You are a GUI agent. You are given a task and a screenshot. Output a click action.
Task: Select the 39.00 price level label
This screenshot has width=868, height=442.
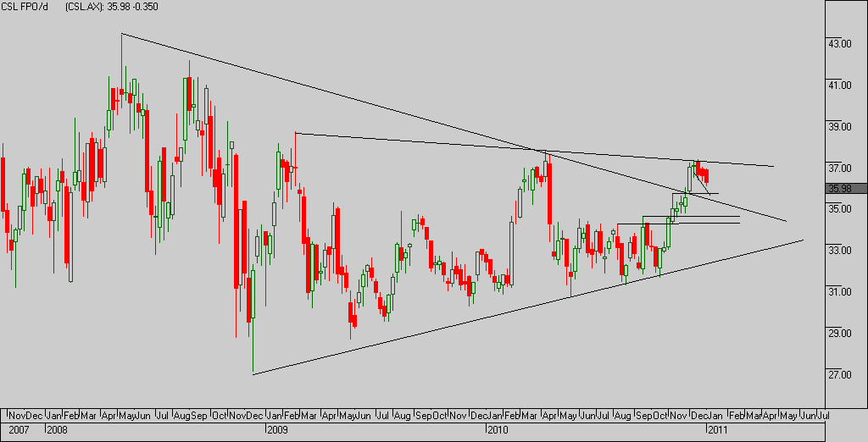tap(840, 127)
